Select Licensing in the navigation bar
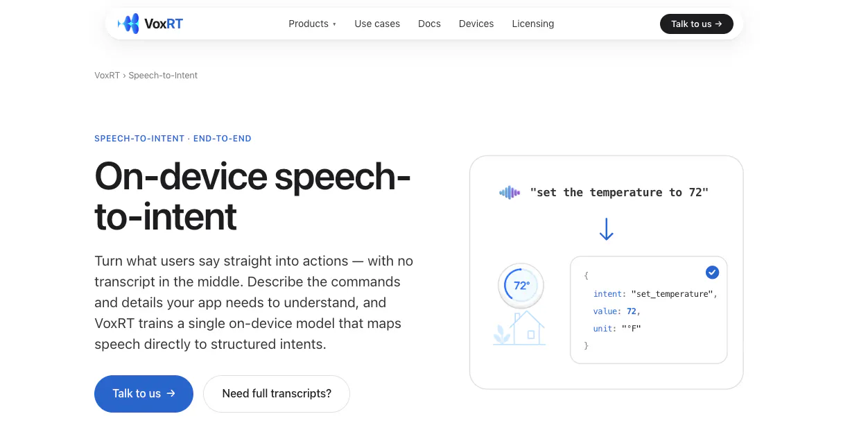The height and width of the screenshot is (448, 868). (x=532, y=24)
